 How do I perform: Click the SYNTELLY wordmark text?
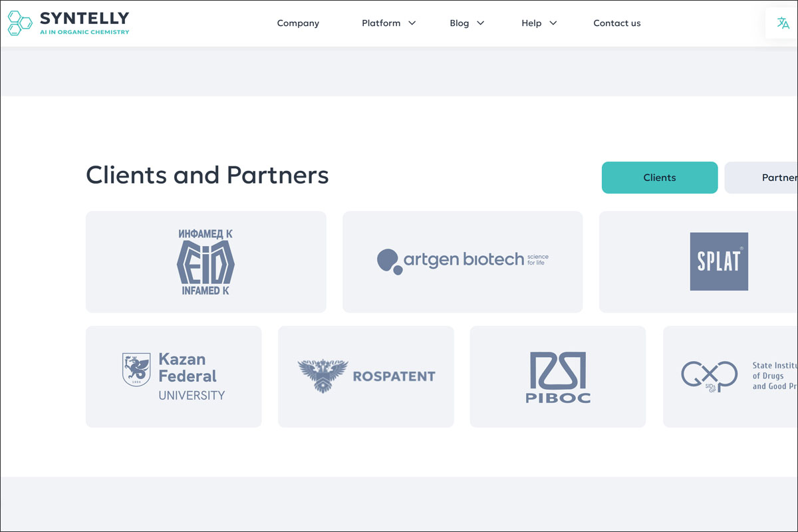84,19
